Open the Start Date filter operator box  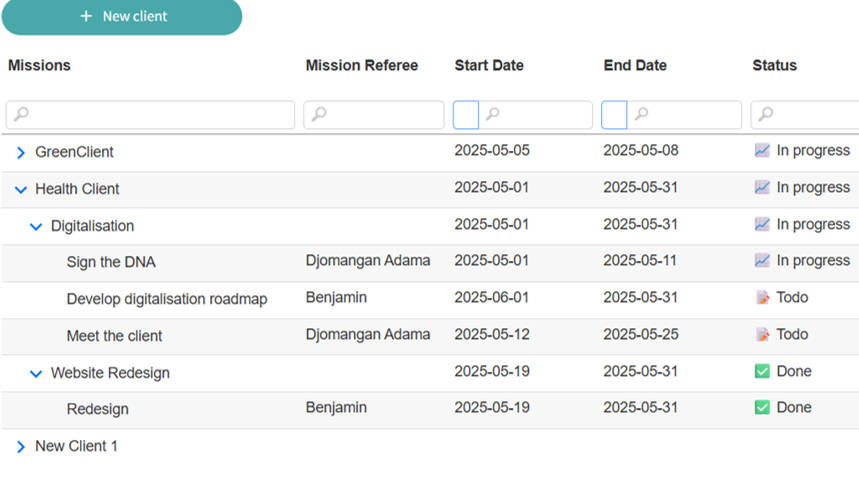(466, 115)
